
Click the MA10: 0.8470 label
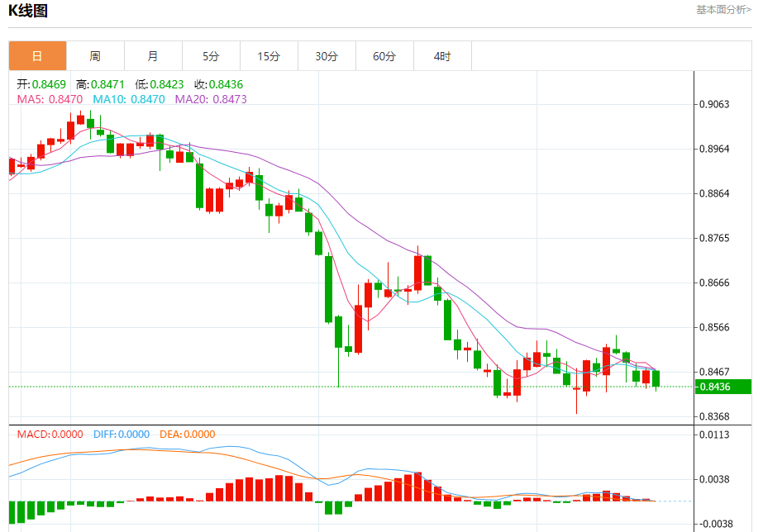(129, 99)
